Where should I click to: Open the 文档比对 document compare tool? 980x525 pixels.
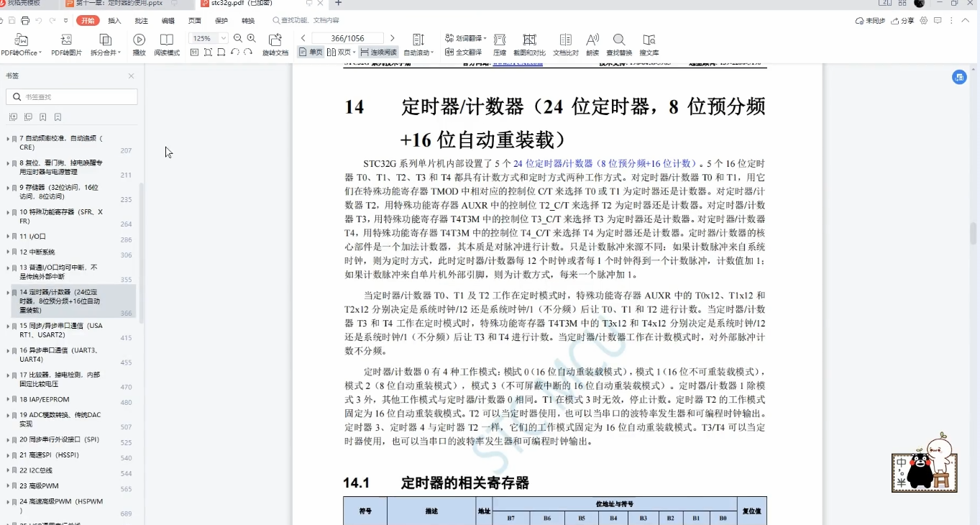click(x=566, y=45)
